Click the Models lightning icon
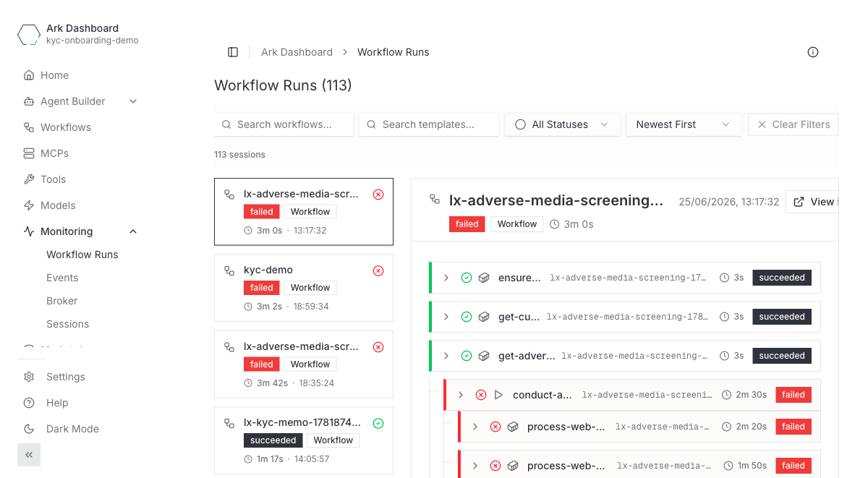 coord(29,205)
